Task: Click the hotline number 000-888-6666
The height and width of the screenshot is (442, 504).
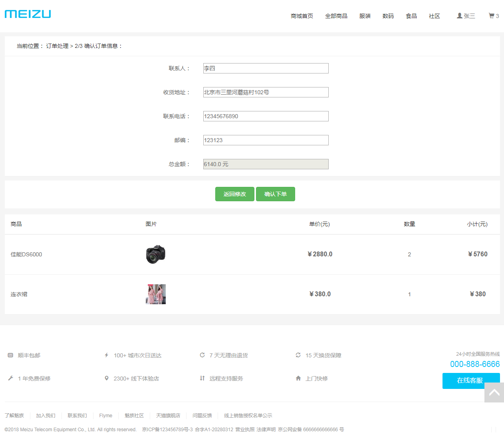Action: [x=475, y=364]
